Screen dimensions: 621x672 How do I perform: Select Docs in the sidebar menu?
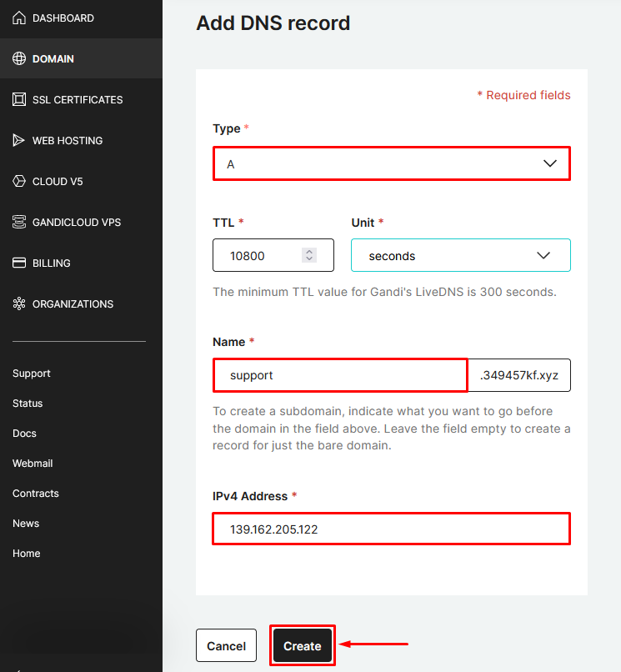[24, 434]
